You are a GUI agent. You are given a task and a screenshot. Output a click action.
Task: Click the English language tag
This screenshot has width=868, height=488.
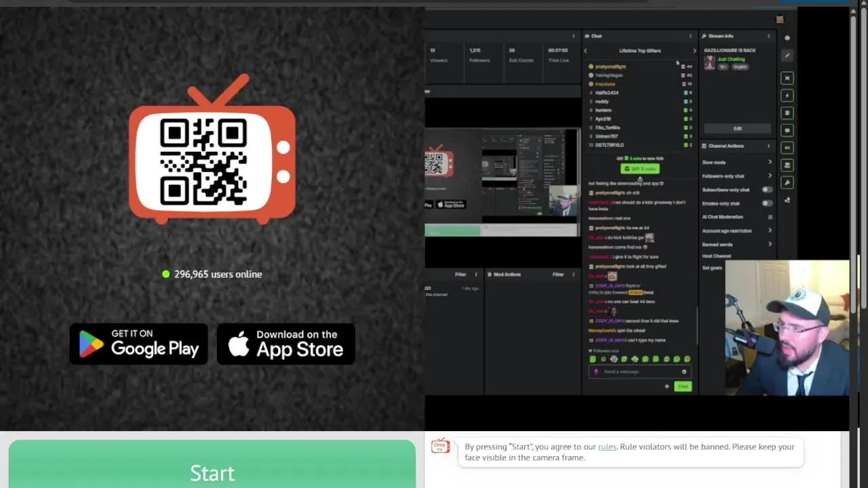tap(740, 67)
